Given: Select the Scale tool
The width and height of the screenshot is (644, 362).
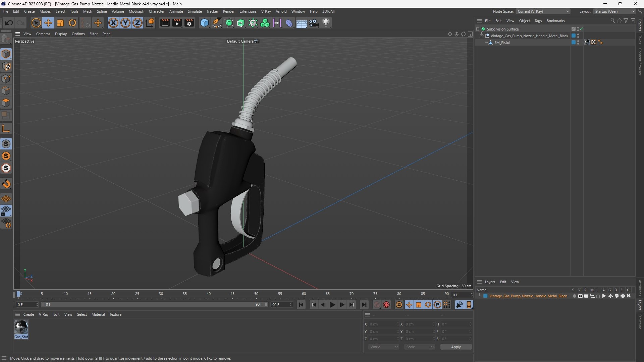Looking at the screenshot, I should [60, 23].
